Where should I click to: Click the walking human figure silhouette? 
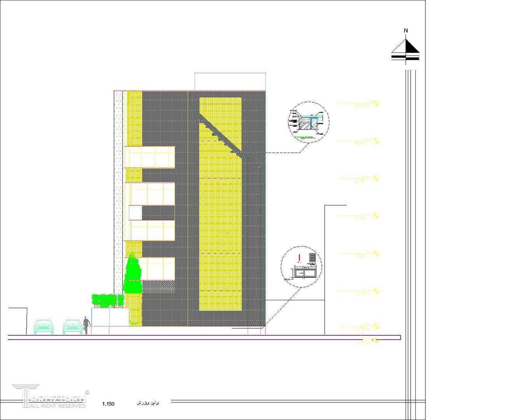point(87,325)
